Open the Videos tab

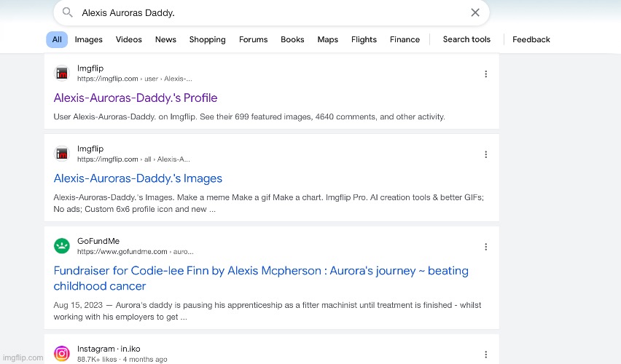tap(129, 39)
